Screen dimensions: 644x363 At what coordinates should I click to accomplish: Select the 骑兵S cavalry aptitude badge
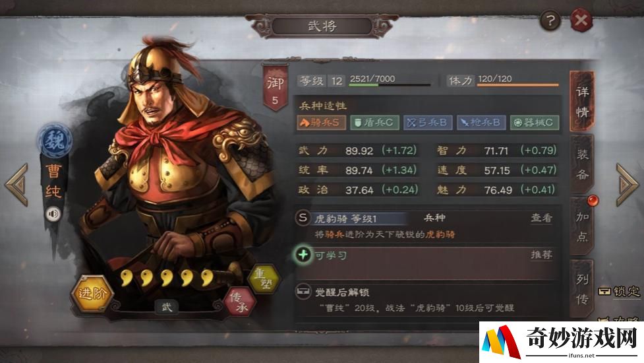[x=321, y=123]
